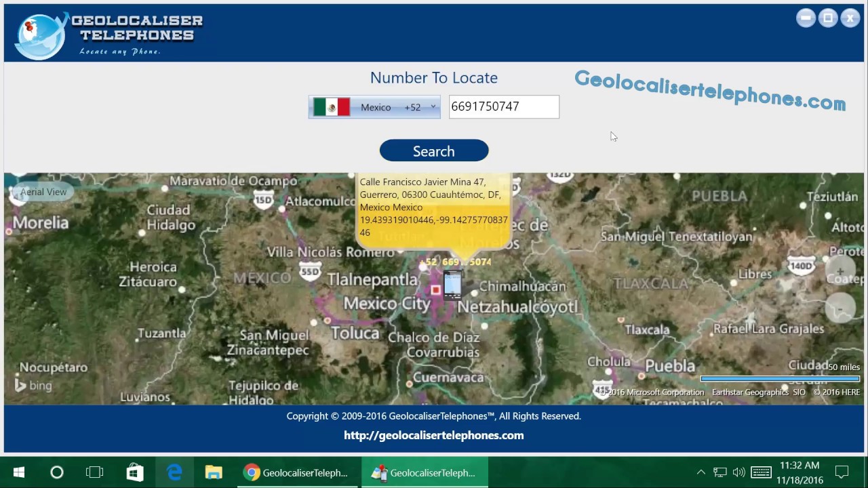Image resolution: width=868 pixels, height=488 pixels.
Task: Click the Tlaxcala city map label
Action: (x=647, y=330)
